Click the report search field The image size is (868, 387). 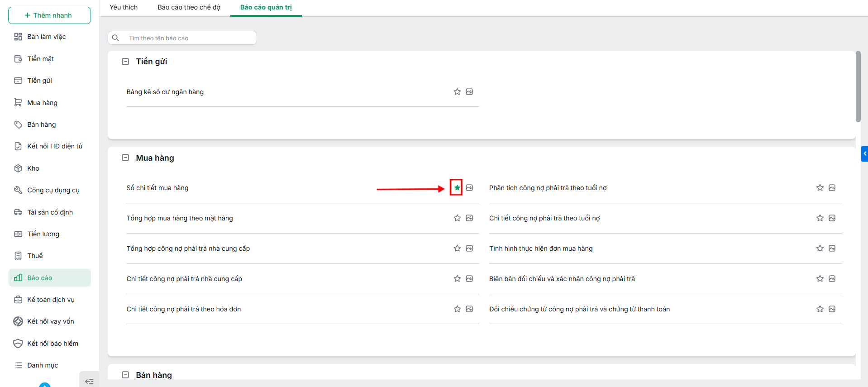pos(182,38)
